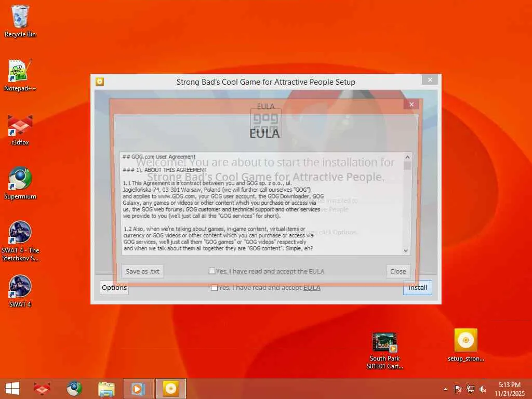Open network status icon in tray
Screen dimensions: 532x399
click(x=470, y=389)
